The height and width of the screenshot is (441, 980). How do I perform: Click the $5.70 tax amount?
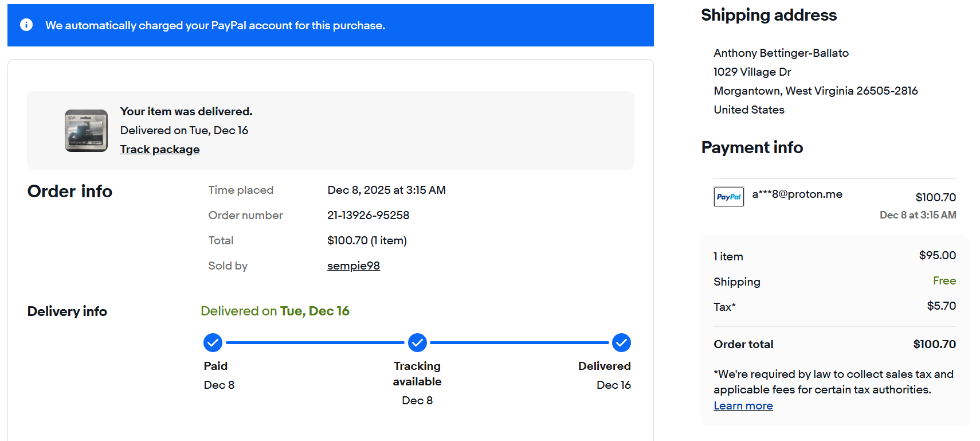pyautogui.click(x=941, y=306)
